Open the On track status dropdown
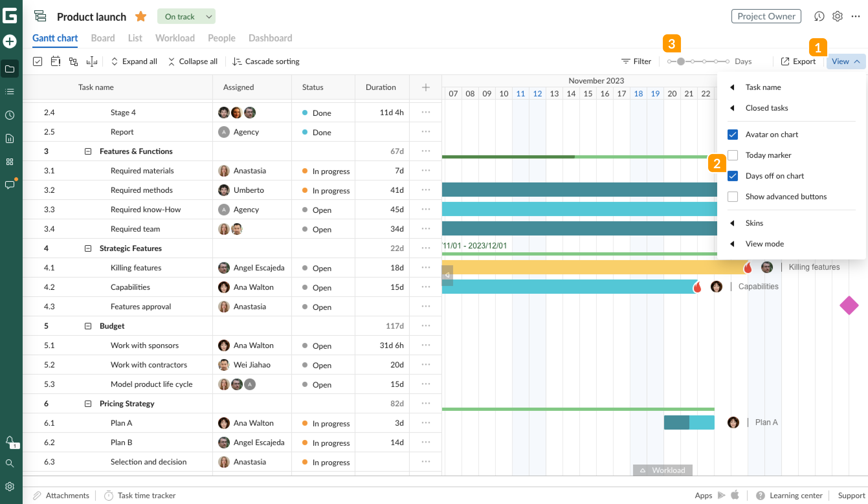Image resolution: width=868 pixels, height=504 pixels. click(x=186, y=16)
